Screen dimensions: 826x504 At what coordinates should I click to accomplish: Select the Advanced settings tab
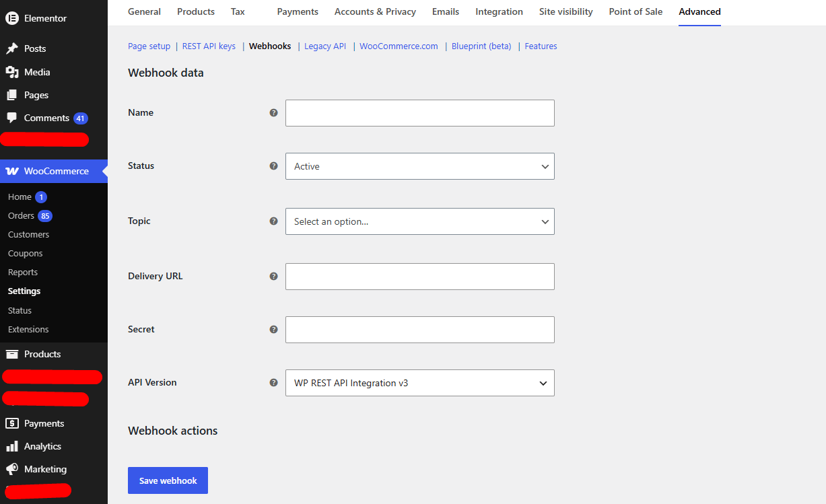(699, 11)
